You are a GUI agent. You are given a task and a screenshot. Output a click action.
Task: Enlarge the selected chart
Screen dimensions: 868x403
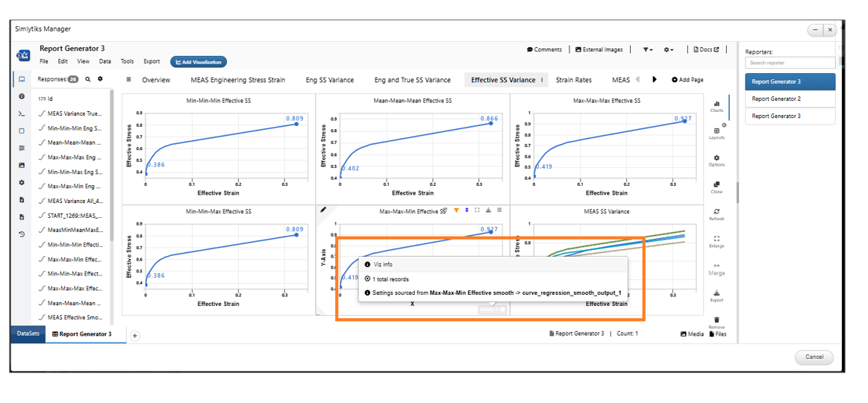716,240
